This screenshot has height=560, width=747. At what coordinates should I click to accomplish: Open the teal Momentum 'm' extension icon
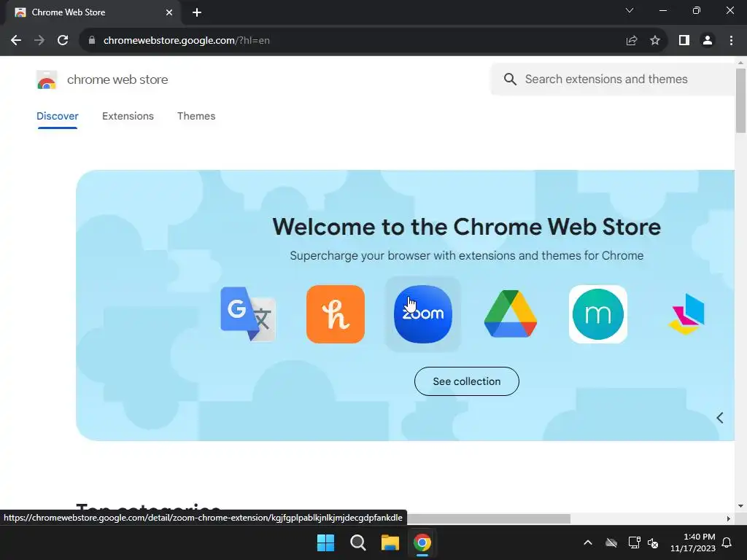[598, 314]
